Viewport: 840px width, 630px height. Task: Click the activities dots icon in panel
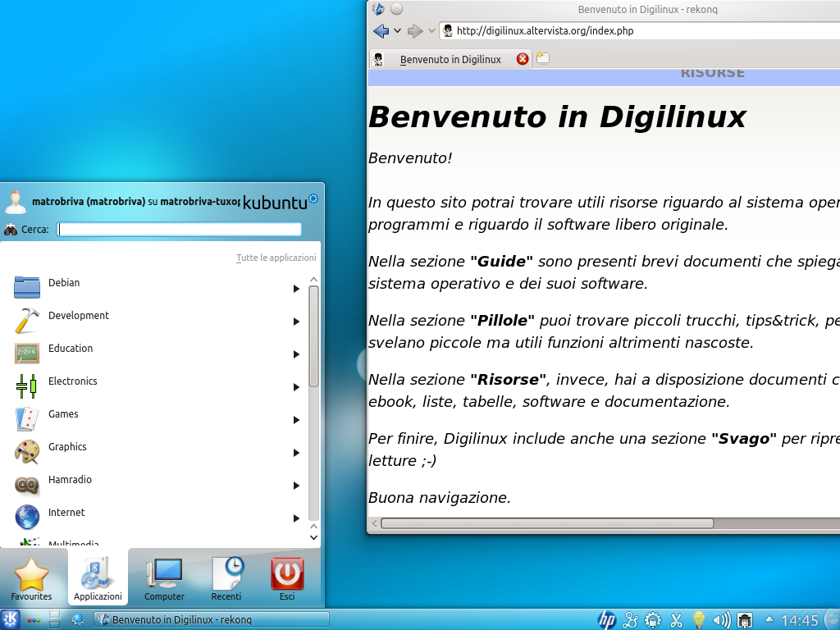34,620
